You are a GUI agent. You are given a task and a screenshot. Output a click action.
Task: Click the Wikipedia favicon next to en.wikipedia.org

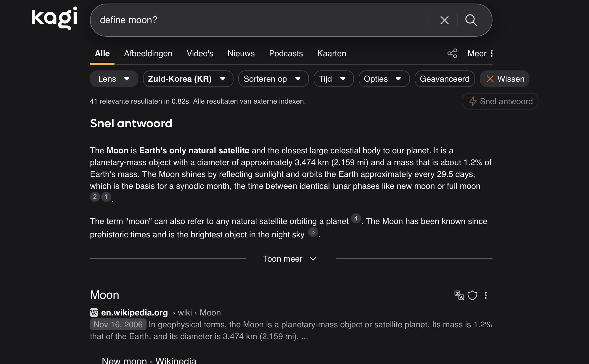[x=94, y=313]
